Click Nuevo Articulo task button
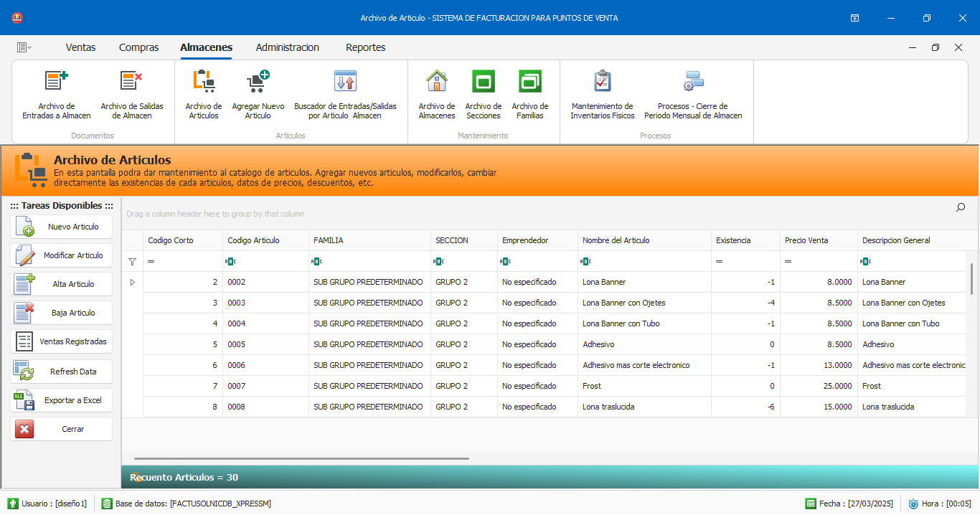This screenshot has height=515, width=980. coord(61,227)
